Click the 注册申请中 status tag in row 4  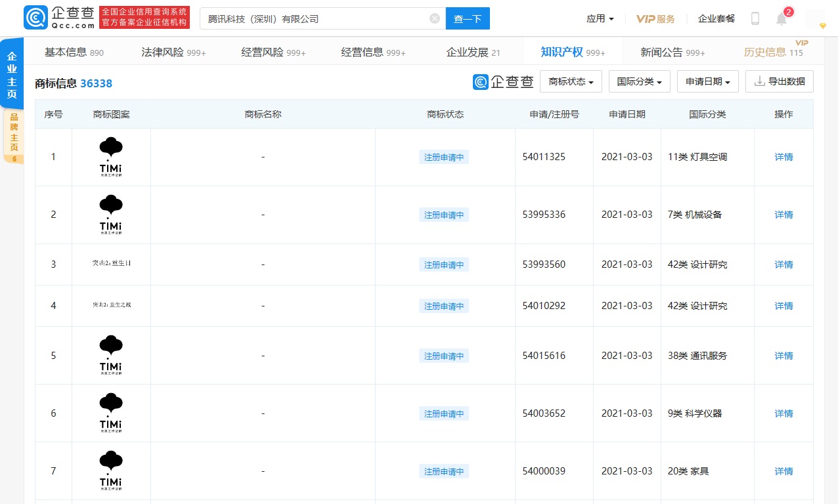(x=444, y=306)
